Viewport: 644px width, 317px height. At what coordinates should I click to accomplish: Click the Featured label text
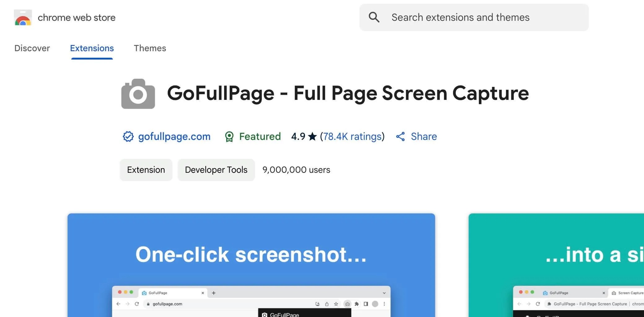click(x=260, y=136)
